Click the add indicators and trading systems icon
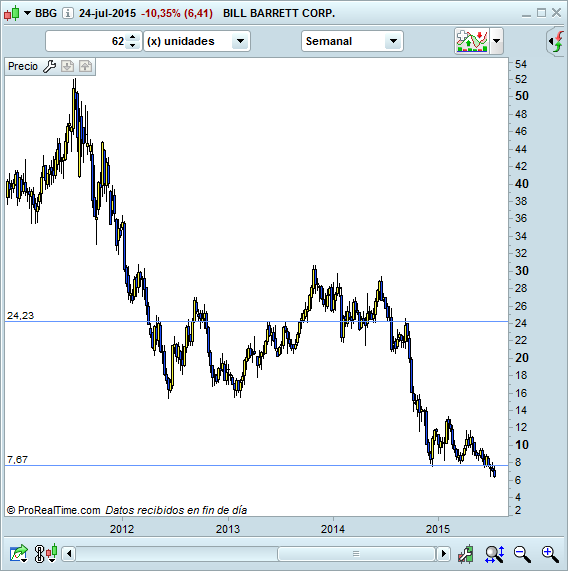The height and width of the screenshot is (571, 568). (x=472, y=41)
